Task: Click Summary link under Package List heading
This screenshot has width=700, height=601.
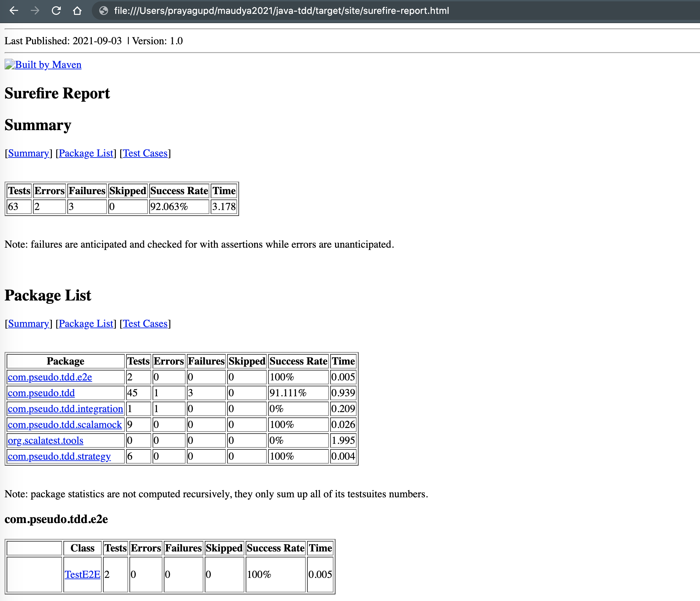Action: click(28, 323)
